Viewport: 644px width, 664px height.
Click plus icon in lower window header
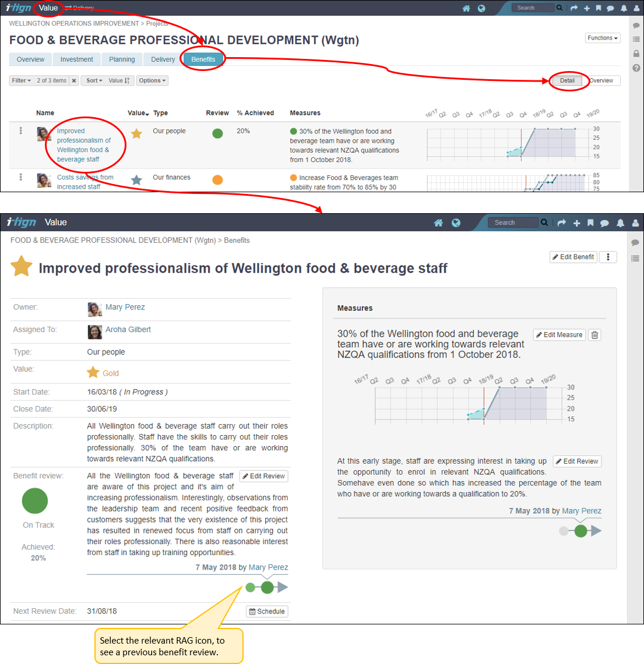tap(576, 222)
